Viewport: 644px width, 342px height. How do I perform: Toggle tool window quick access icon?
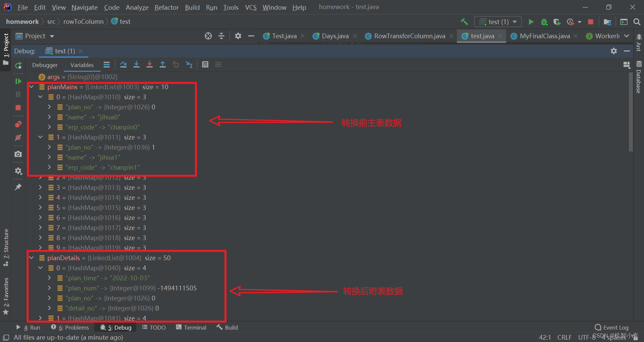click(6, 338)
